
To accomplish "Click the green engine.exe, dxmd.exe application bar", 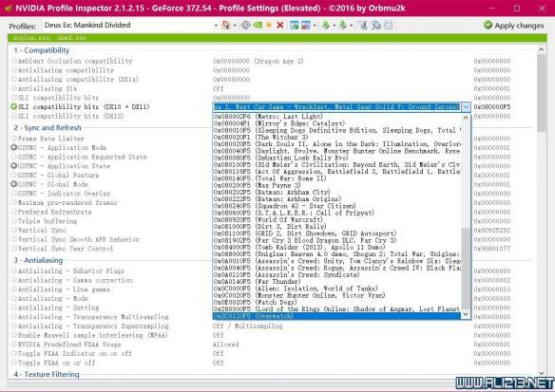I will click(277, 38).
